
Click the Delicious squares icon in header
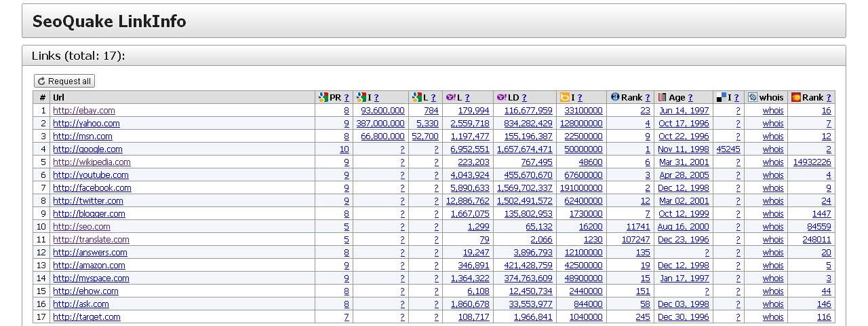pyautogui.click(x=721, y=97)
